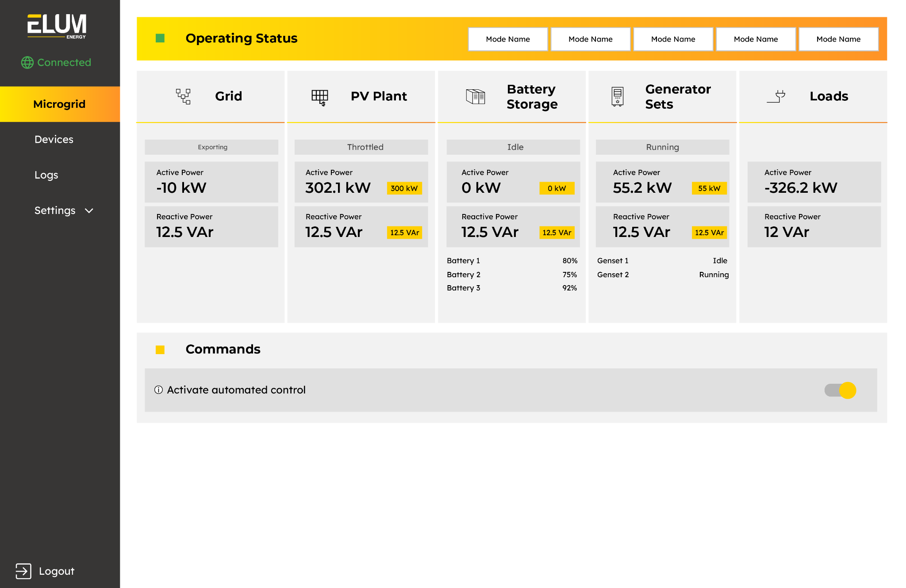The height and width of the screenshot is (588, 906).
Task: Click the Battery Storage icon
Action: coord(476,96)
